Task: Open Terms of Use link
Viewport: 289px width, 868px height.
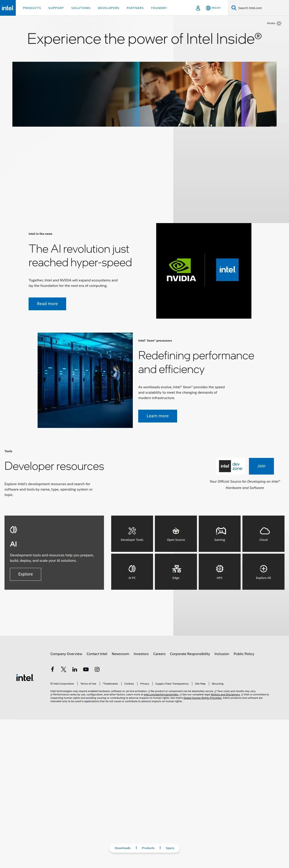Action: point(88,684)
